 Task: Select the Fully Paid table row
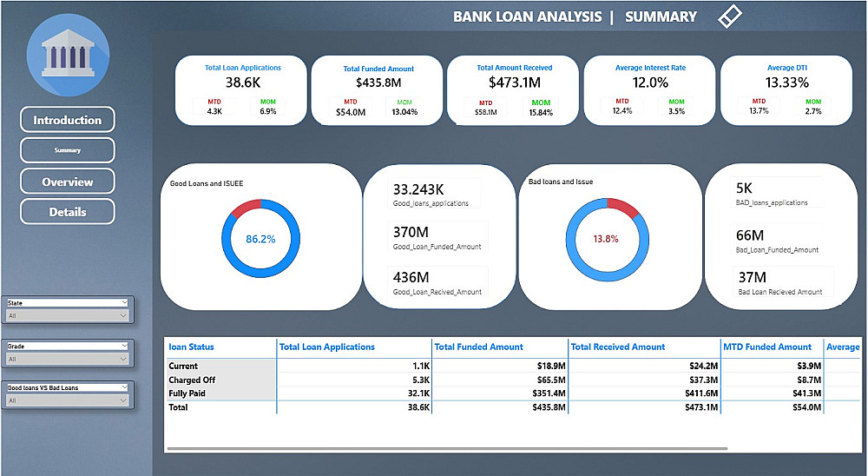(x=187, y=393)
